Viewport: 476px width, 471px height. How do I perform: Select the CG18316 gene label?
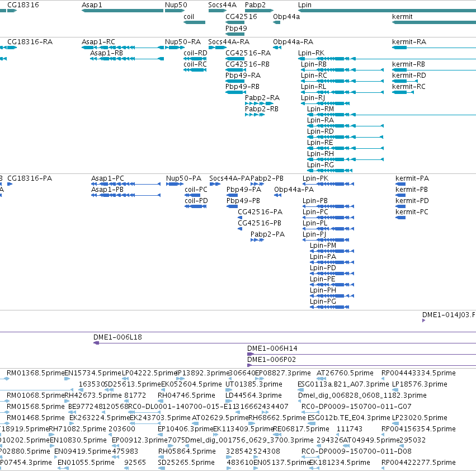pos(23,5)
